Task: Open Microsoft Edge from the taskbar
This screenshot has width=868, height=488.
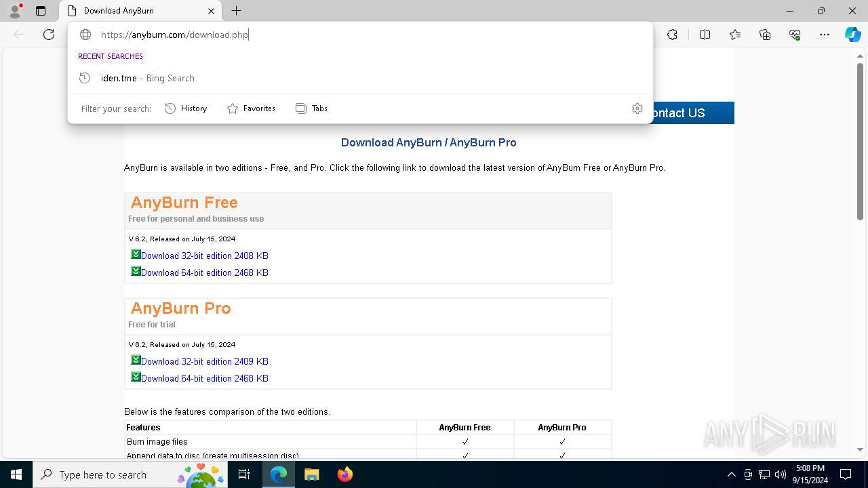Action: click(279, 474)
